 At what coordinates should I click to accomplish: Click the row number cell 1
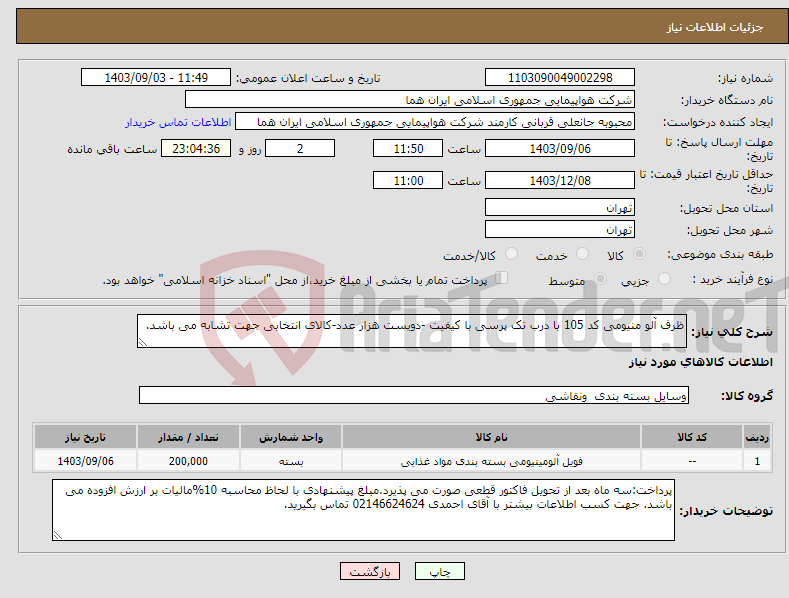(757, 461)
